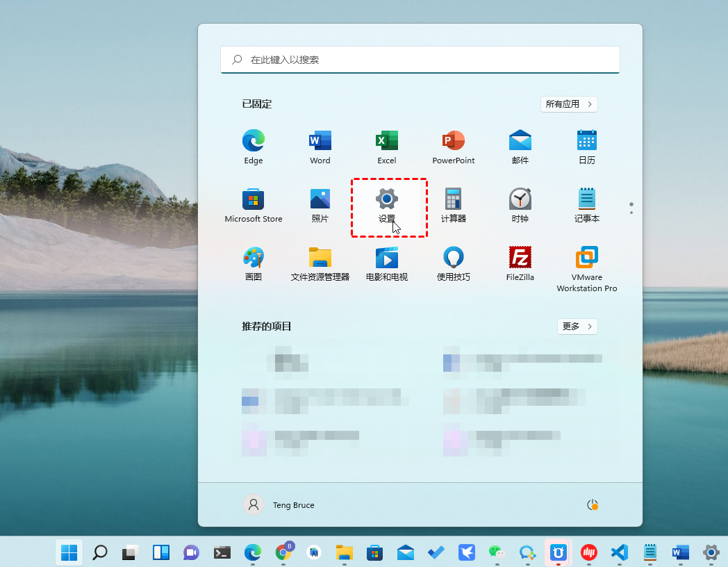The image size is (728, 567).
Task: Open the 使用技巧 (Tips) app
Action: coord(453,264)
